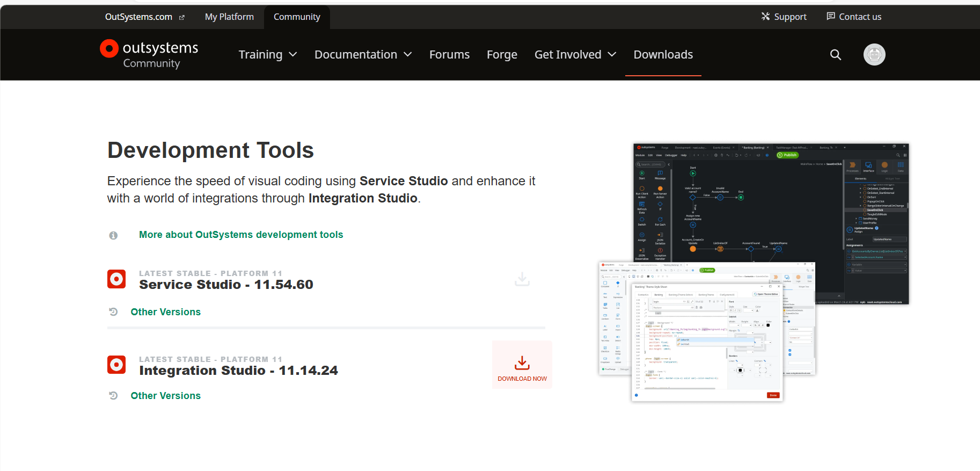Click the Contact us chat icon
This screenshot has height=471, width=980.
(831, 16)
